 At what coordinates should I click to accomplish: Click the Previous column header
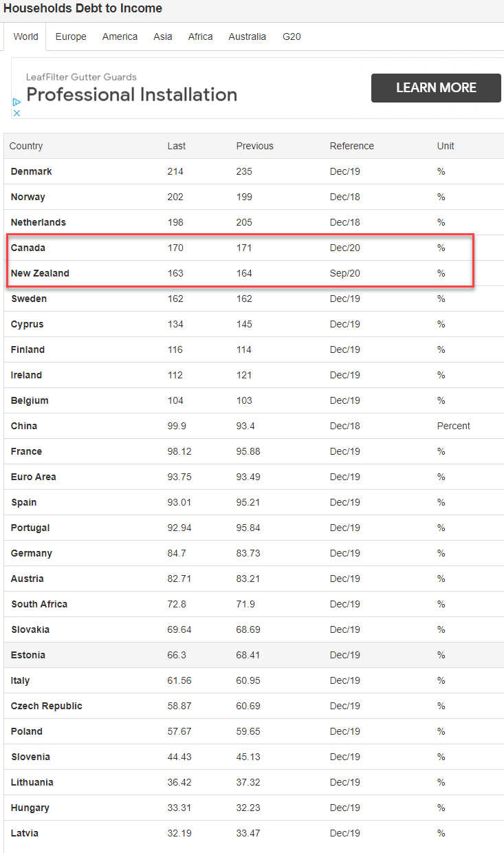(254, 146)
